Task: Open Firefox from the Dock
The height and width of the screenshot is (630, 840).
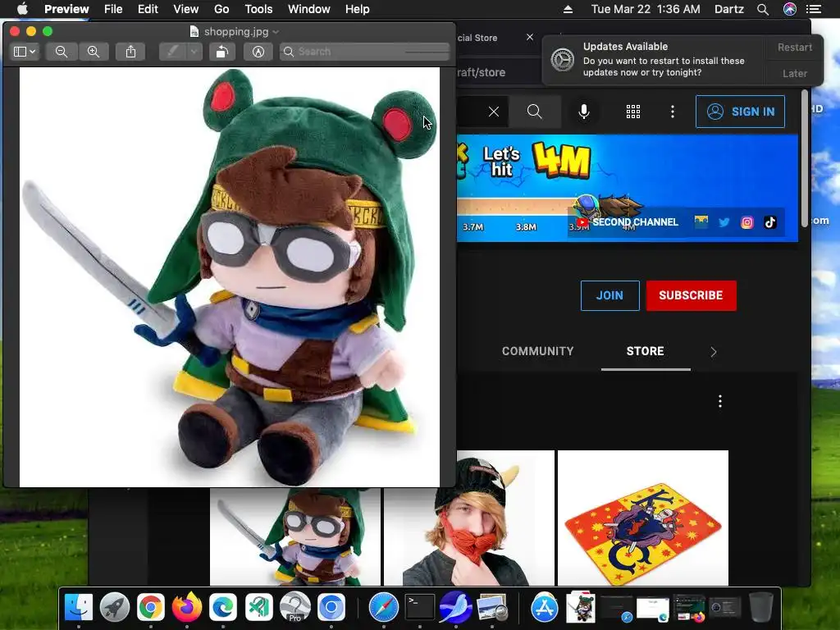Action: pos(186,608)
